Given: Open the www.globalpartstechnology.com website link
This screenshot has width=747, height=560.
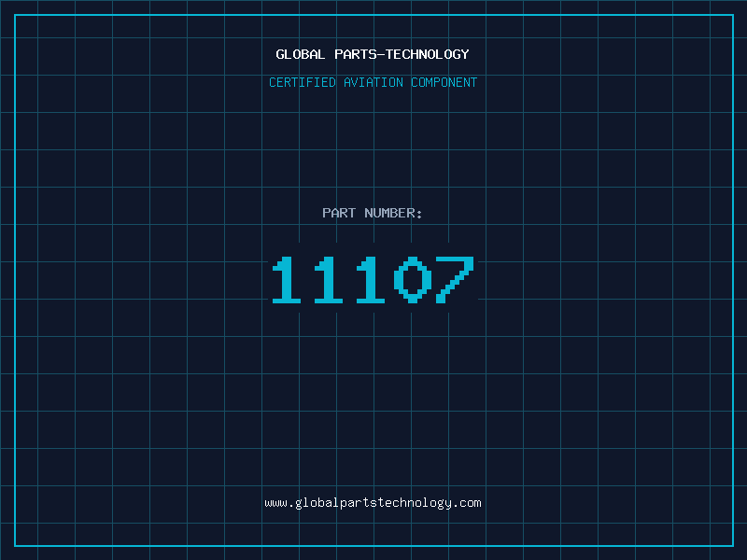Looking at the screenshot, I should (x=373, y=503).
